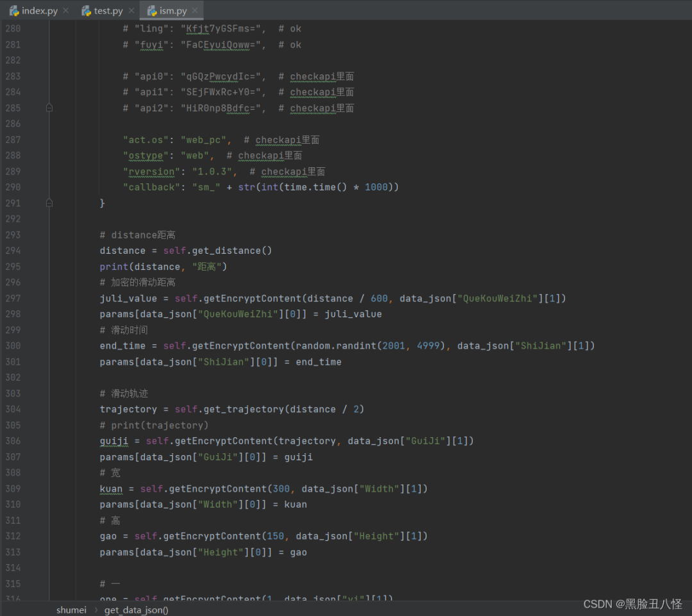Image resolution: width=692 pixels, height=616 pixels.
Task: Switch to the test.py tab
Action: 108,11
